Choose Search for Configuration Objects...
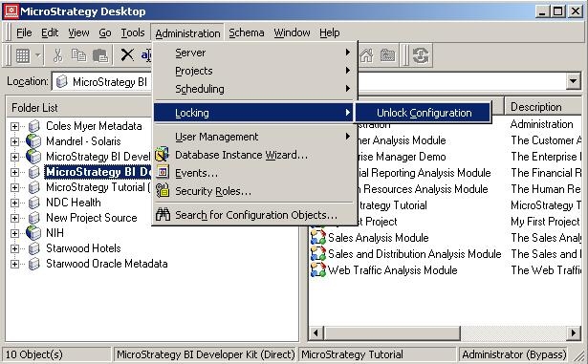This screenshot has width=588, height=364. coord(253,215)
